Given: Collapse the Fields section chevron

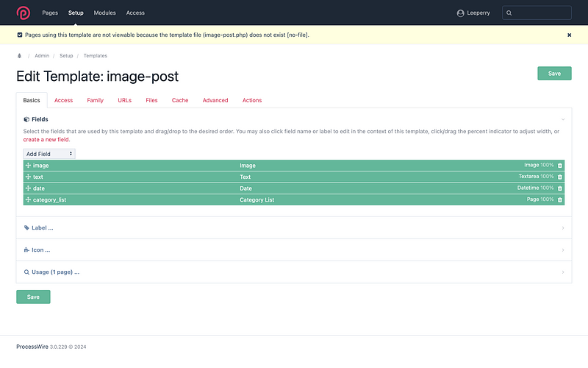Looking at the screenshot, I should coord(563,119).
